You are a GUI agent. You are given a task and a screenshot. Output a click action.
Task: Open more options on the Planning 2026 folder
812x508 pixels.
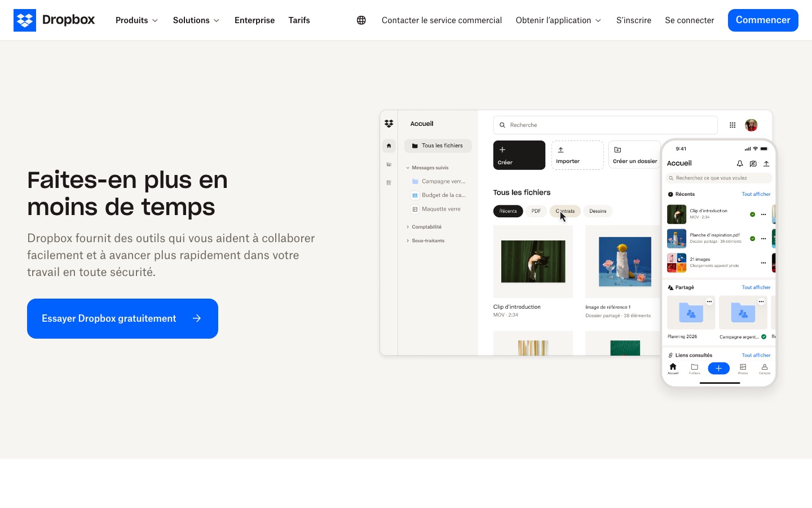tap(709, 302)
